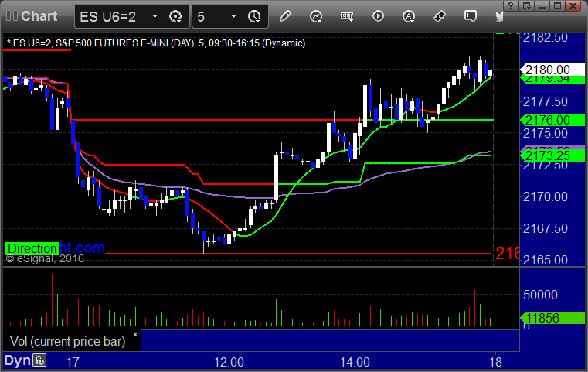This screenshot has width=588, height=372.
Task: Click the 2165.00 price axis label
Action: (x=546, y=260)
